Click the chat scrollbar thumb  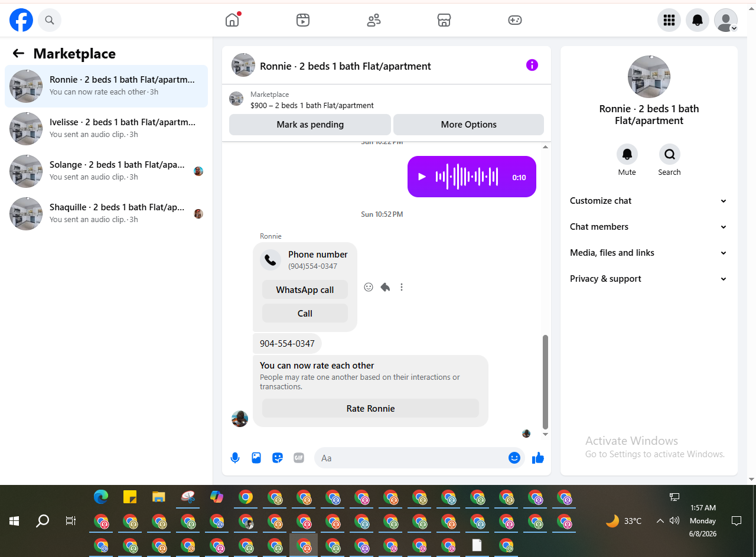545,382
